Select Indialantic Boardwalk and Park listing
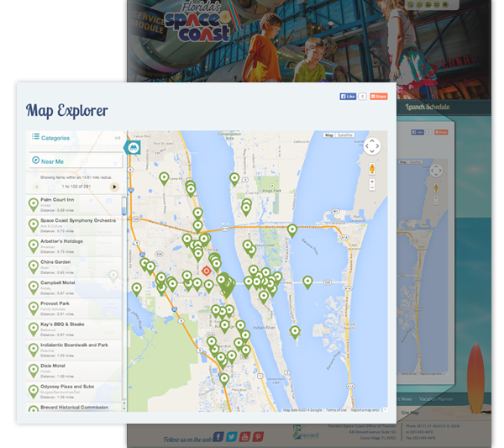 click(74, 350)
